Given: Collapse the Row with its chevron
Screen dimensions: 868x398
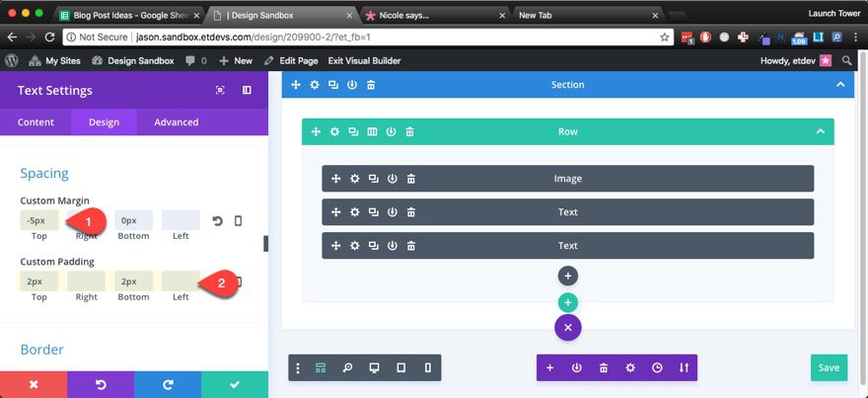Looking at the screenshot, I should pos(821,132).
